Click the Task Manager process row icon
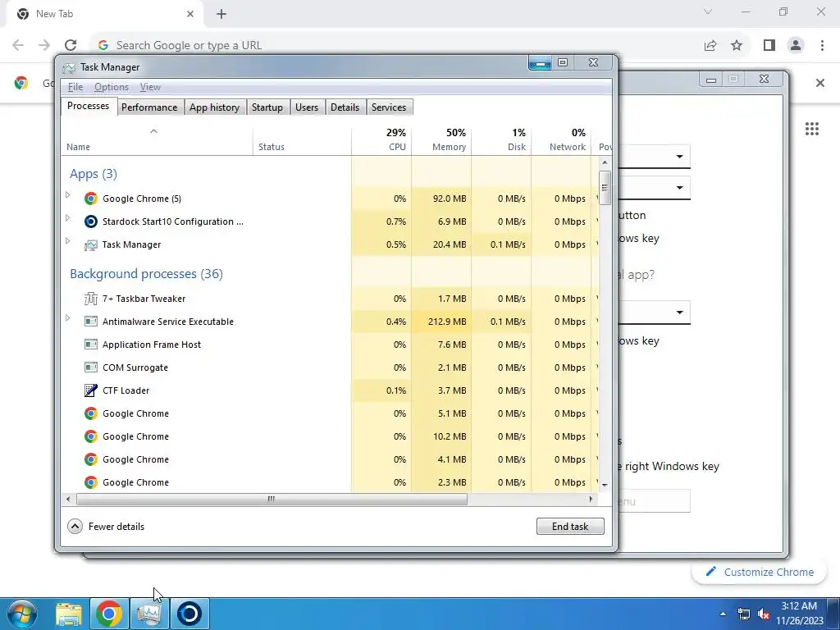 pyautogui.click(x=90, y=244)
